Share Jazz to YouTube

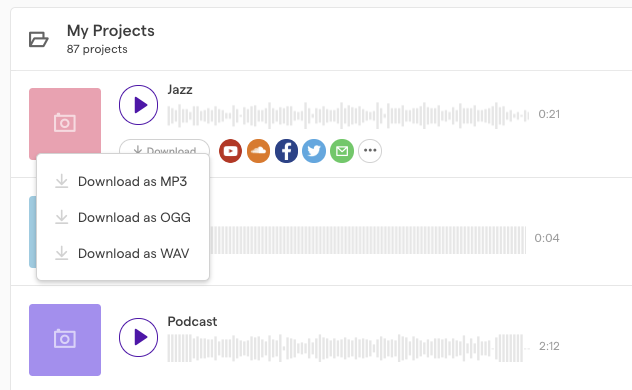click(231, 151)
